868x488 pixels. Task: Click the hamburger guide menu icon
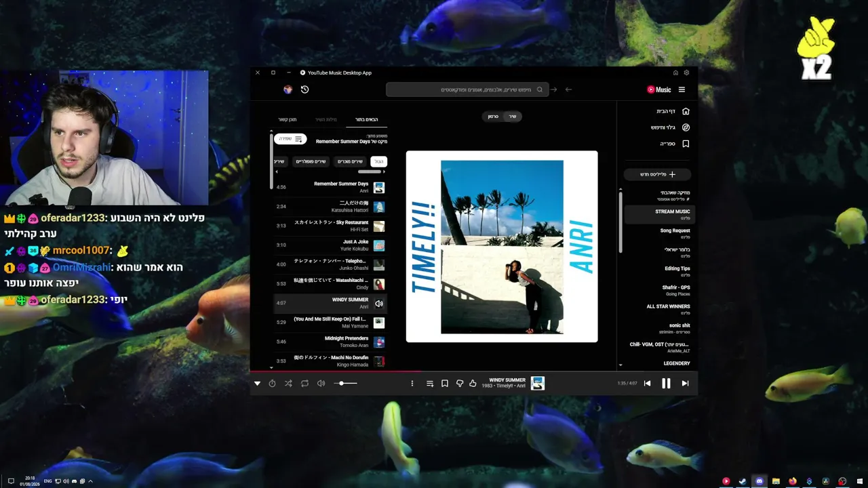click(682, 89)
